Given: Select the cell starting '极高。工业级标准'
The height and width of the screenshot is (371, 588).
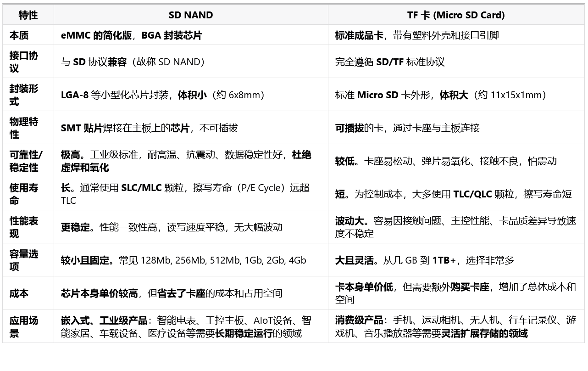Looking at the screenshot, I should coord(191,161).
